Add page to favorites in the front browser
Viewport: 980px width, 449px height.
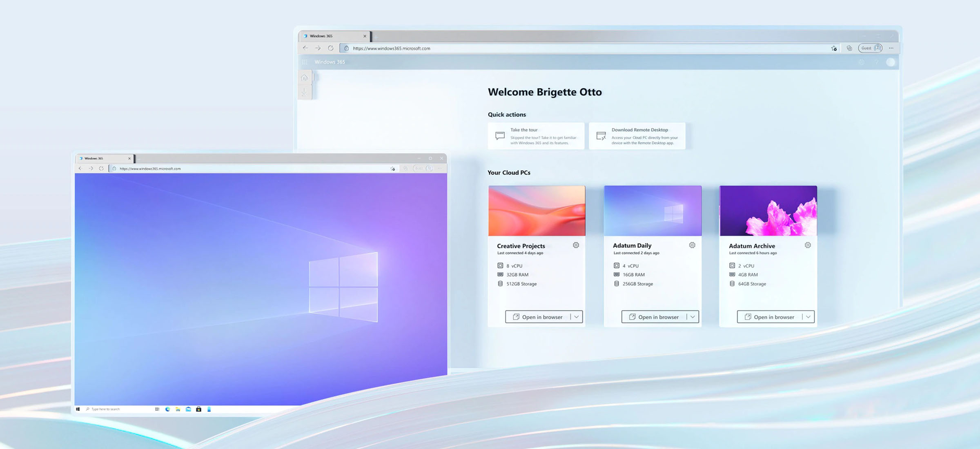pyautogui.click(x=392, y=169)
